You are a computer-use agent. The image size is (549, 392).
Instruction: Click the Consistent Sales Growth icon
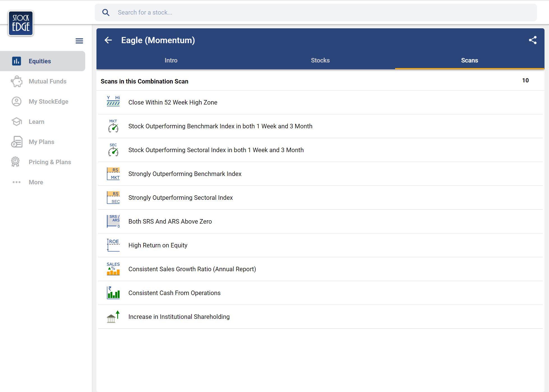pyautogui.click(x=113, y=269)
